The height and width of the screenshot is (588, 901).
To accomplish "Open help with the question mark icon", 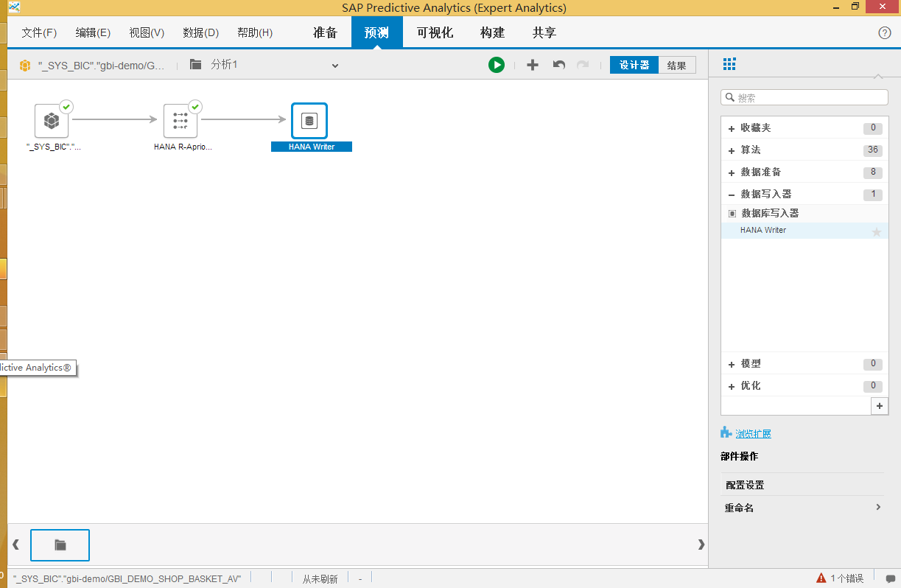I will click(x=885, y=33).
